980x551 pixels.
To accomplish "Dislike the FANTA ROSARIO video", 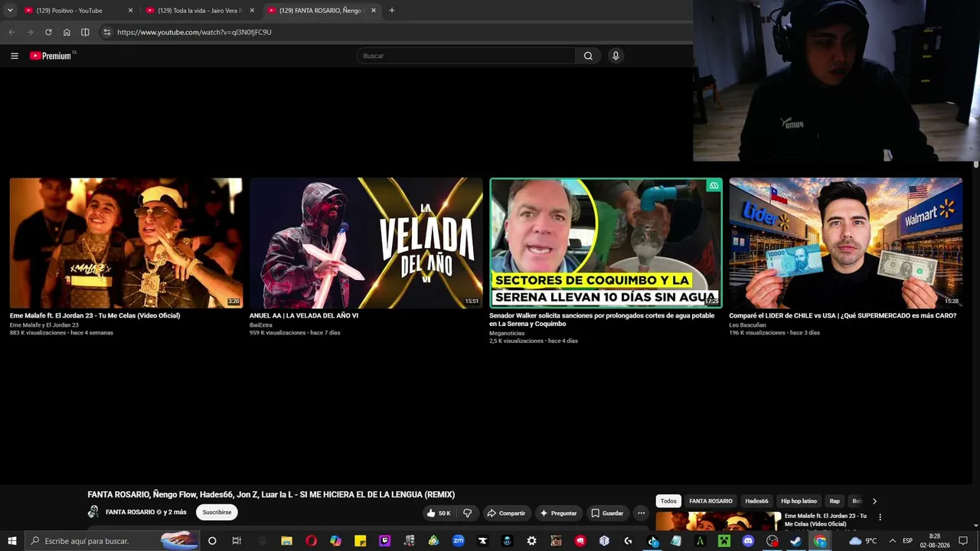I will click(x=468, y=513).
